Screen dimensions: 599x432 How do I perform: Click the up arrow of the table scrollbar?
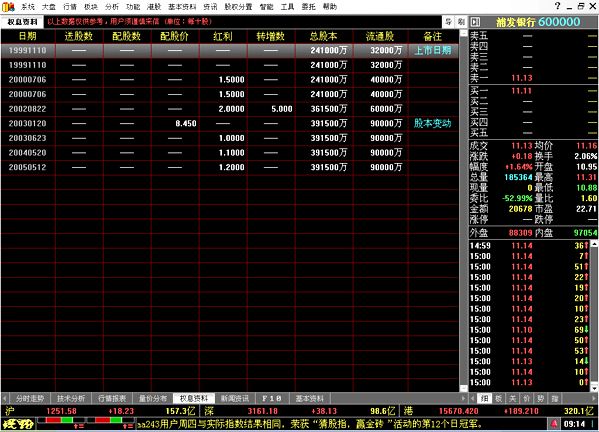point(463,33)
